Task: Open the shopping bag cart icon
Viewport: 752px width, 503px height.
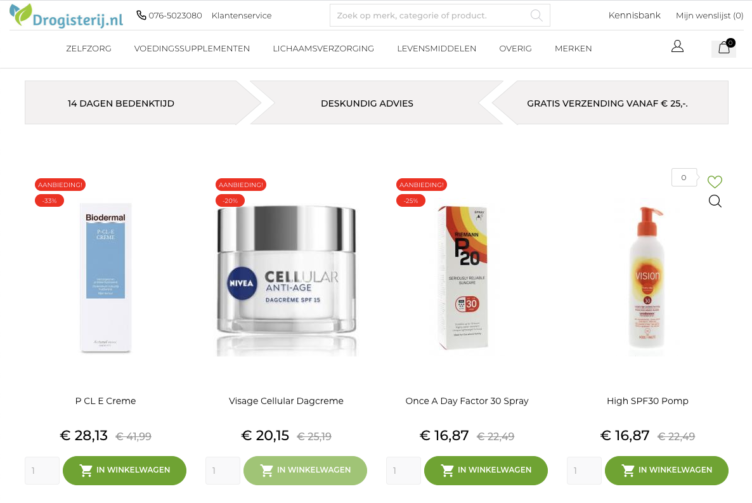Action: pyautogui.click(x=724, y=47)
